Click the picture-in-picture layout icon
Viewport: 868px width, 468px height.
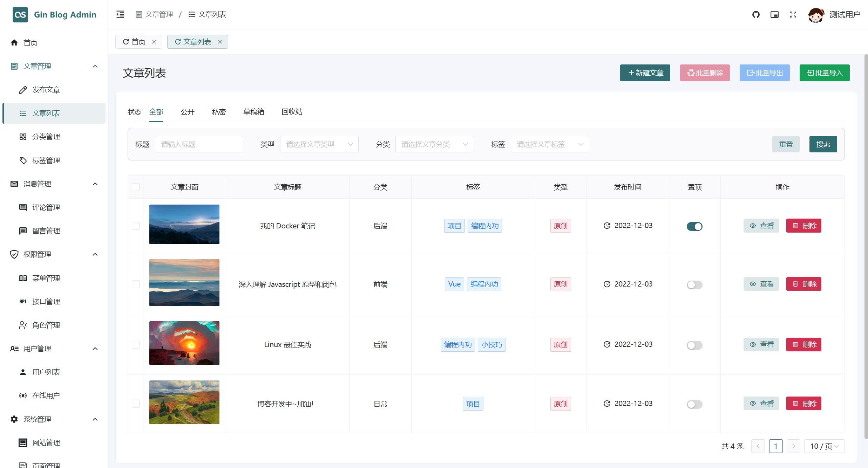(774, 14)
